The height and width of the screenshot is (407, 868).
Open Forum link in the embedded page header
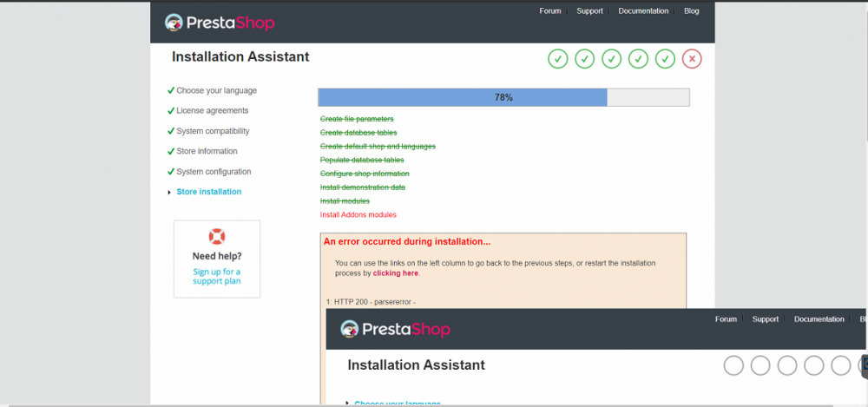point(726,319)
